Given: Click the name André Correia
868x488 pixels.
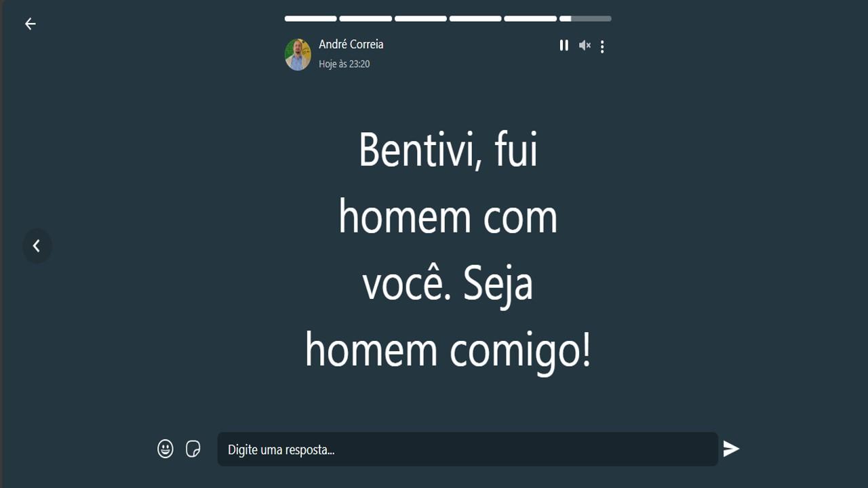Looking at the screenshot, I should pyautogui.click(x=351, y=44).
